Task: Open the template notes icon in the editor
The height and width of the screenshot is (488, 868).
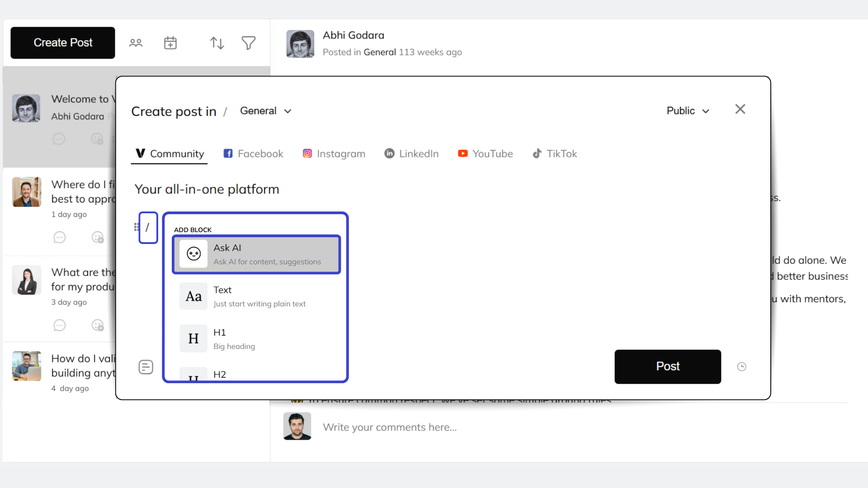Action: click(x=146, y=366)
